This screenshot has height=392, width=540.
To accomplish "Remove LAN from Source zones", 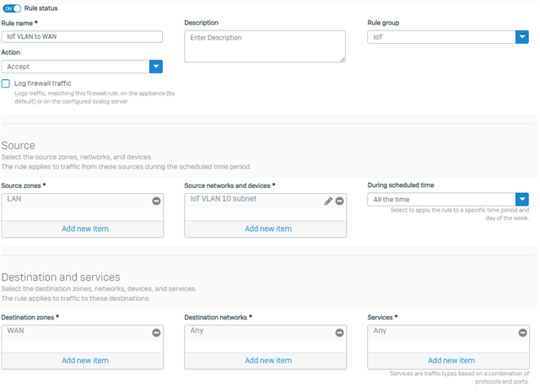I will [x=156, y=201].
